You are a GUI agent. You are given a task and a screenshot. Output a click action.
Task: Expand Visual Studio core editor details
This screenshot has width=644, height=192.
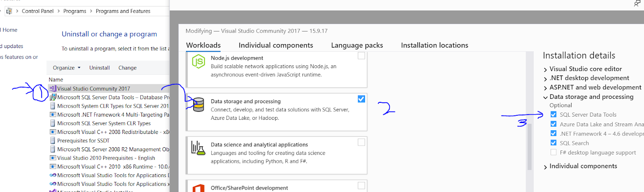(x=545, y=69)
